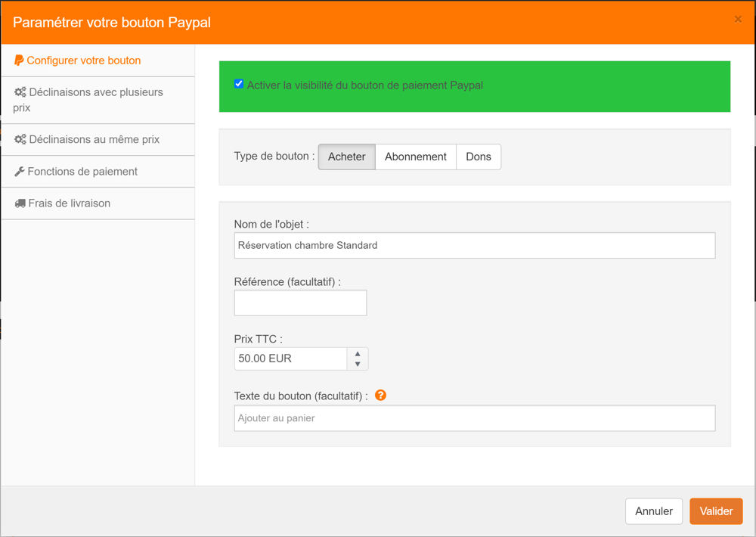Image resolution: width=756 pixels, height=537 pixels.
Task: Switch button type to Dons
Action: click(x=478, y=157)
